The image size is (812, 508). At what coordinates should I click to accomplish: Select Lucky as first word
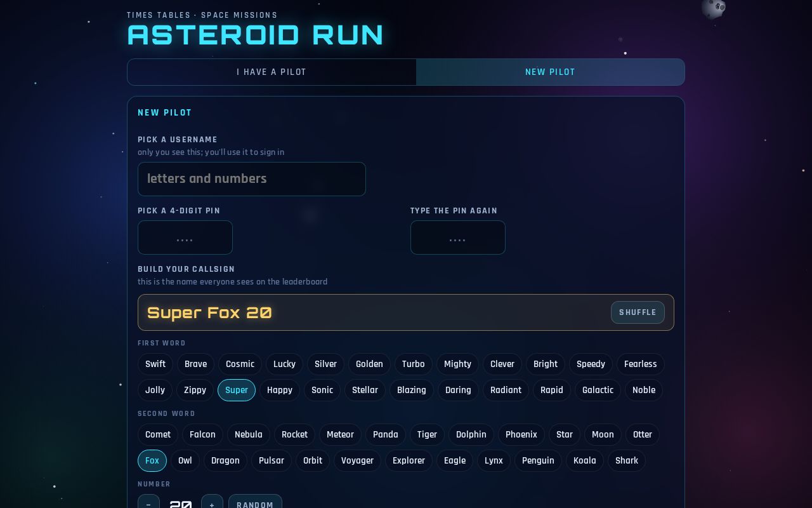point(284,364)
